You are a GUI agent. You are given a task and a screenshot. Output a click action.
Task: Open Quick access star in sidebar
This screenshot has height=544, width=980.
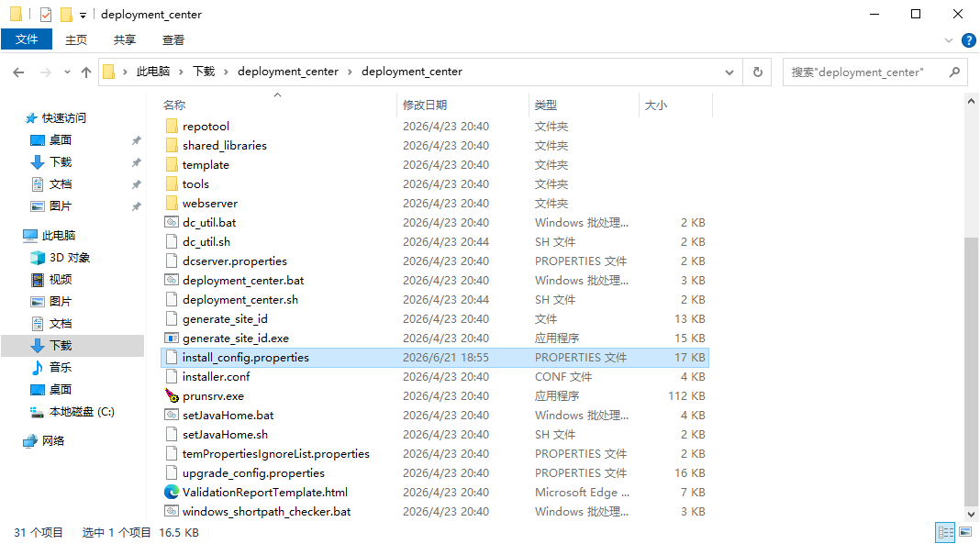click(30, 118)
